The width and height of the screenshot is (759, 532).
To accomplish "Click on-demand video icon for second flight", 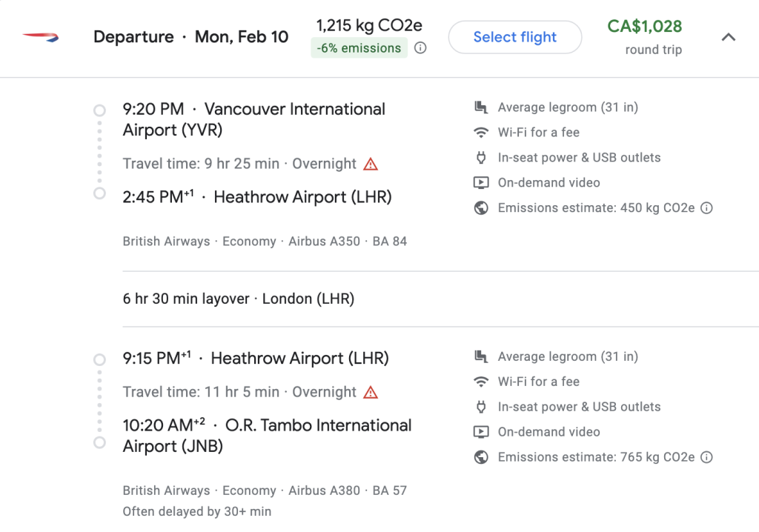I will click(481, 432).
